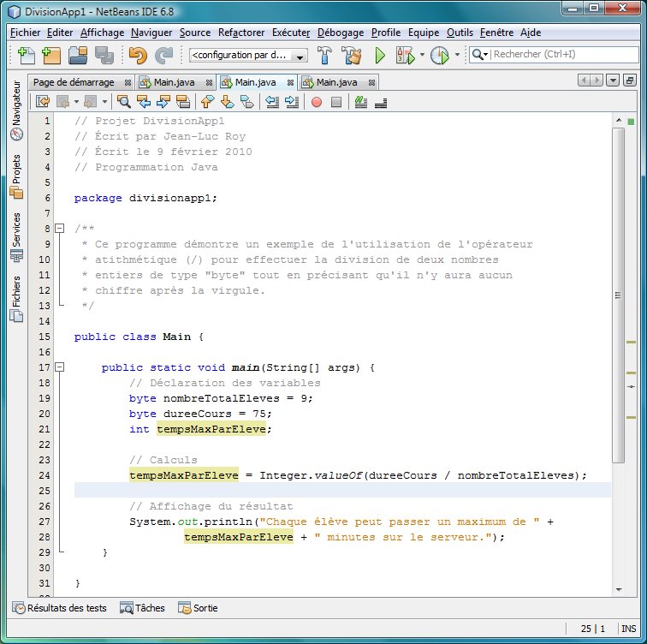The width and height of the screenshot is (647, 644).
Task: Close the Page de démarrage tab
Action: [x=128, y=83]
